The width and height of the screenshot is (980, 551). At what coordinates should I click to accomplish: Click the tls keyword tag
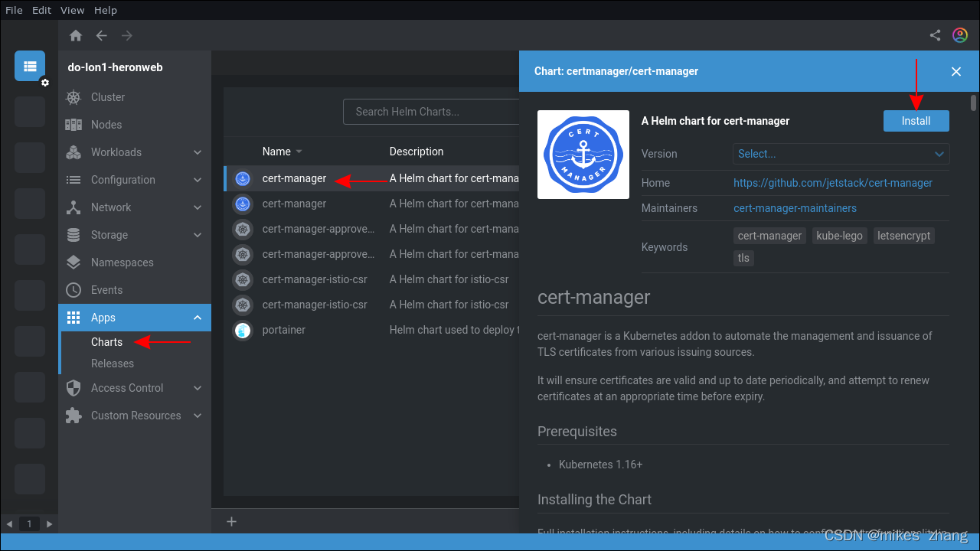click(743, 258)
